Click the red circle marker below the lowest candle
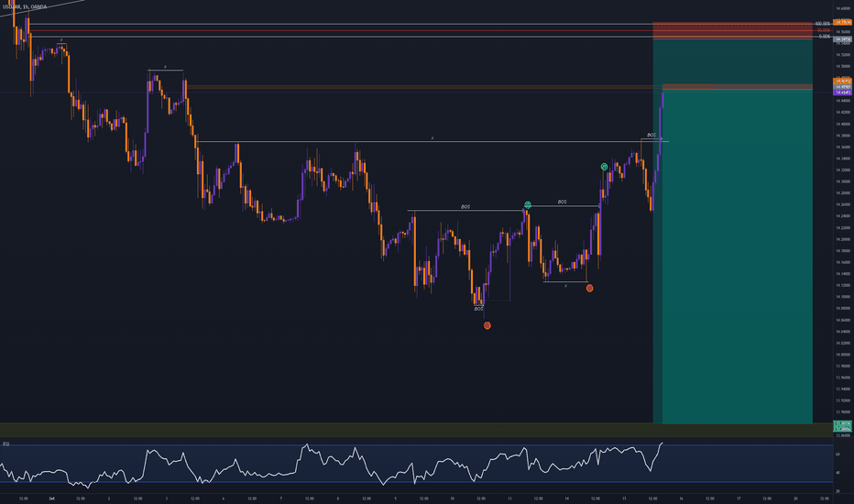Viewport: 854px width, 504px height. tap(487, 326)
